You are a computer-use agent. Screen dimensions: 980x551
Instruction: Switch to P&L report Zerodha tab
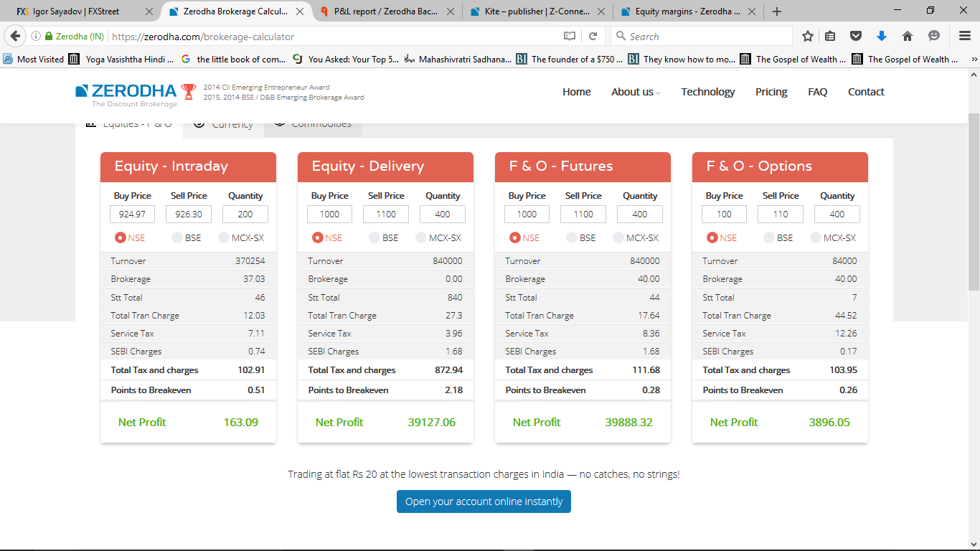[x=386, y=11]
